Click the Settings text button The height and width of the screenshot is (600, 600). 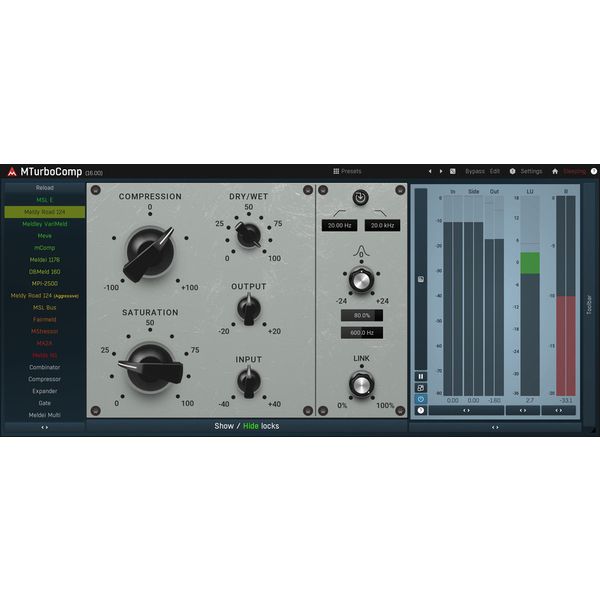tap(531, 171)
